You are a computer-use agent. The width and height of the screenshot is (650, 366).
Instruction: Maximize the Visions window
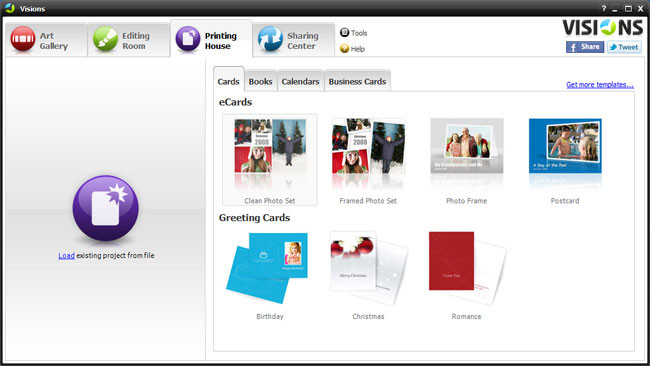point(628,9)
